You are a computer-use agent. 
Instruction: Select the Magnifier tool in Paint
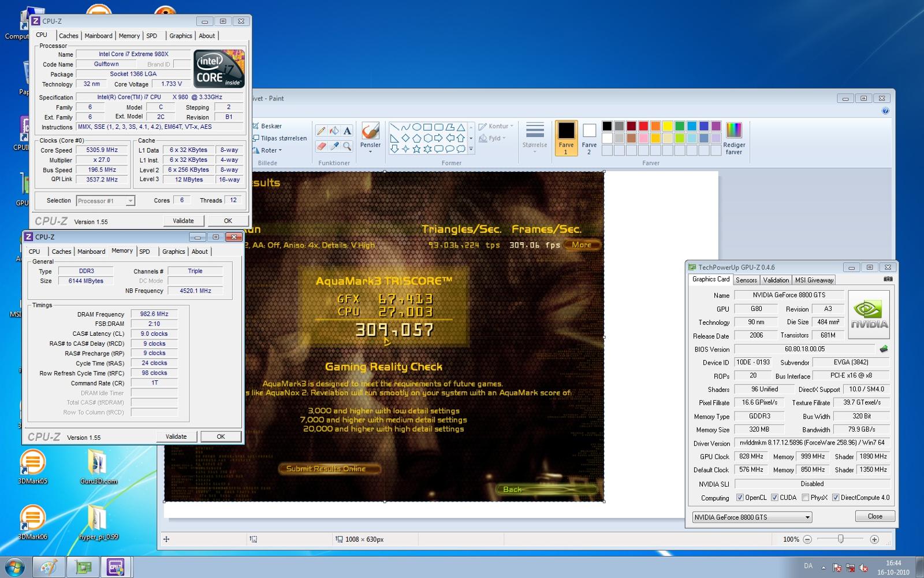[347, 146]
